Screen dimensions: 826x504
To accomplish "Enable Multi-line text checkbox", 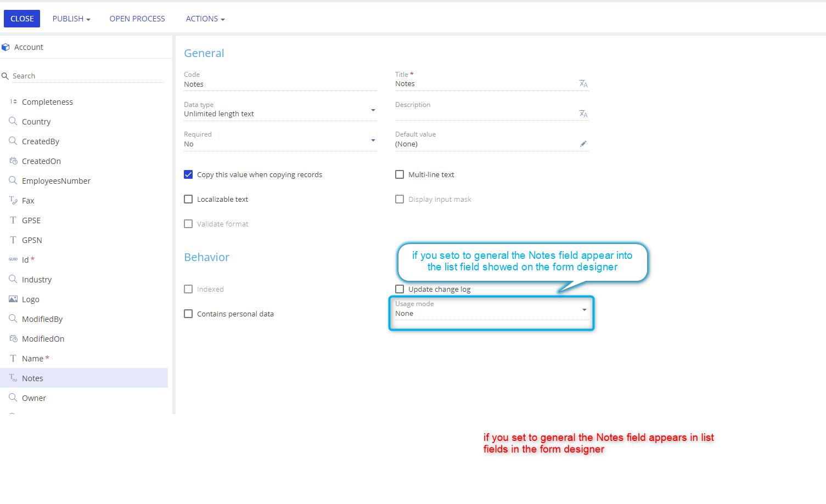I will (400, 174).
